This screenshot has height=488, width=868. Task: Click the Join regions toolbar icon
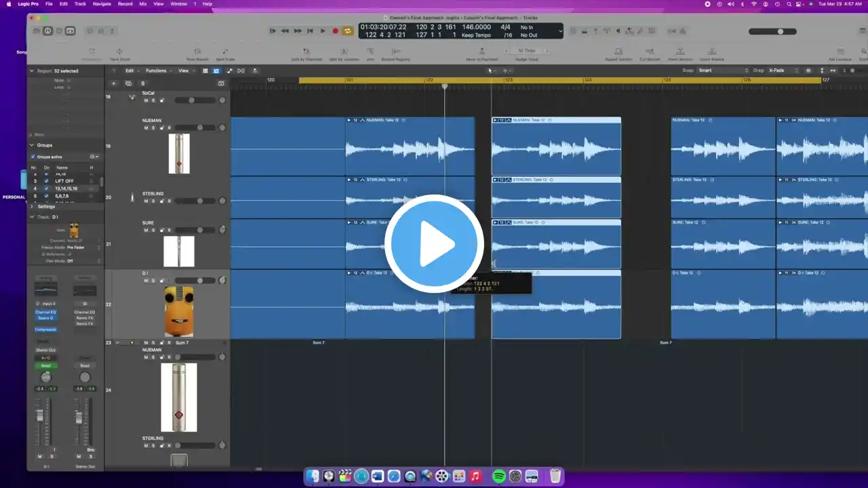coord(370,53)
